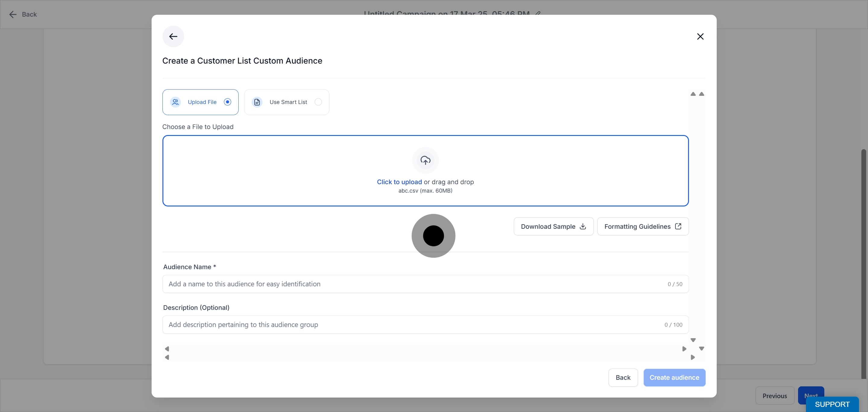Click the pencil icon beside campaign title
The height and width of the screenshot is (412, 868).
point(538,14)
